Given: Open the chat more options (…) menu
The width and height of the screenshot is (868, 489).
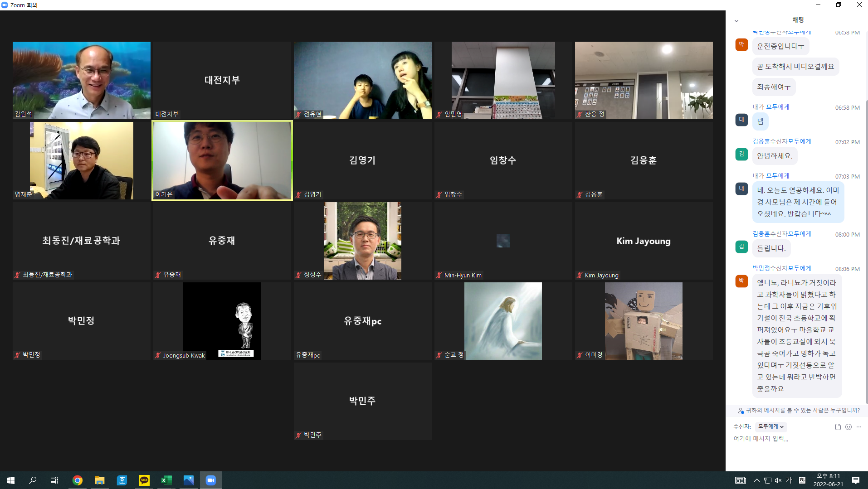Looking at the screenshot, I should pyautogui.click(x=859, y=427).
